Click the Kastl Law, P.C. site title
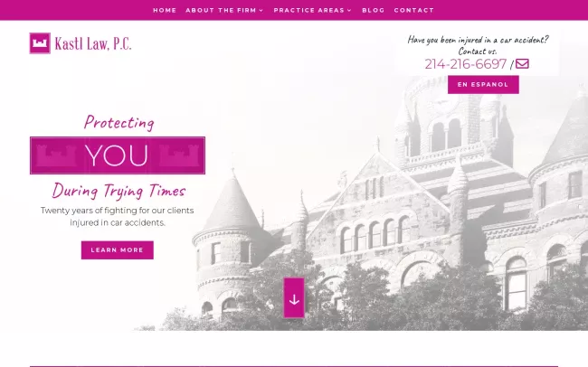The height and width of the screenshot is (367, 588). point(91,43)
